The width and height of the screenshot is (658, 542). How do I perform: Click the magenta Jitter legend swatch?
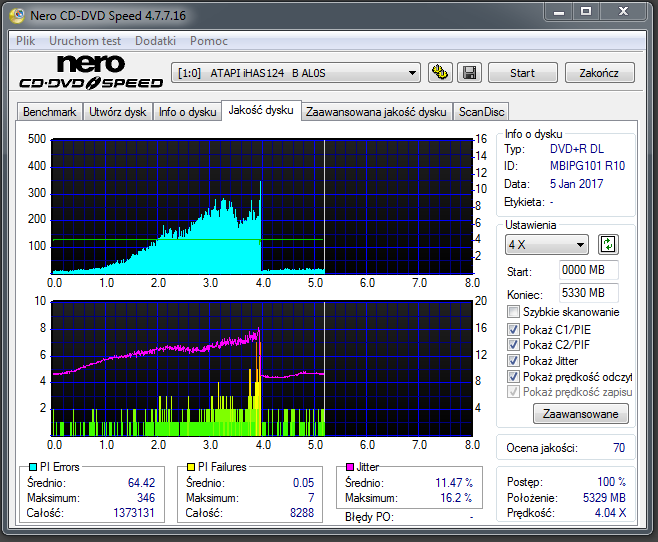click(350, 467)
